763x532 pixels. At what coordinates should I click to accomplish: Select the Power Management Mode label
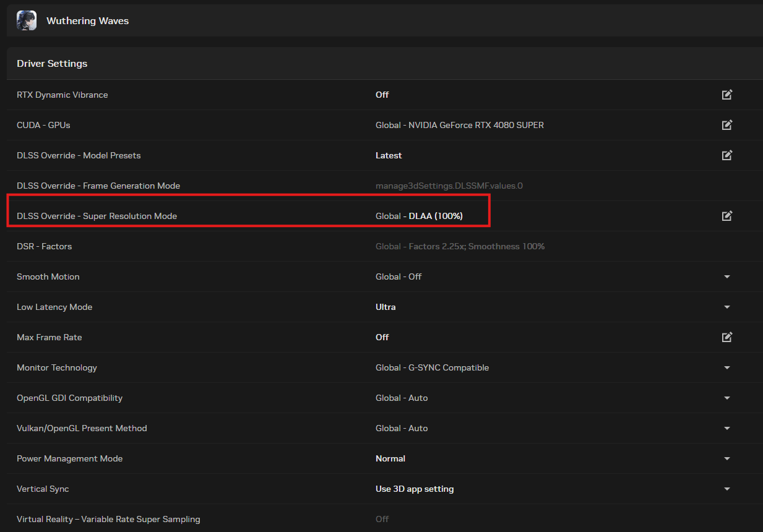[x=69, y=458]
